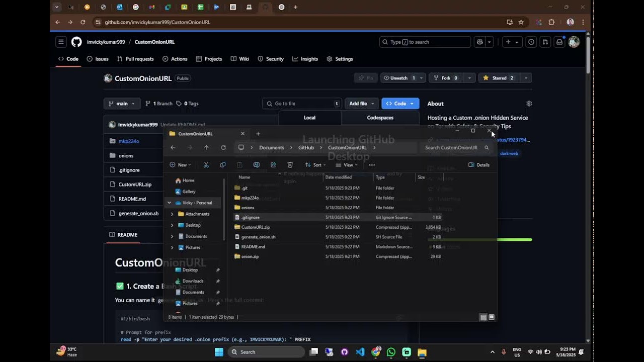This screenshot has height=362, width=644.
Task: Open the Pull requests tab
Action: (135, 59)
